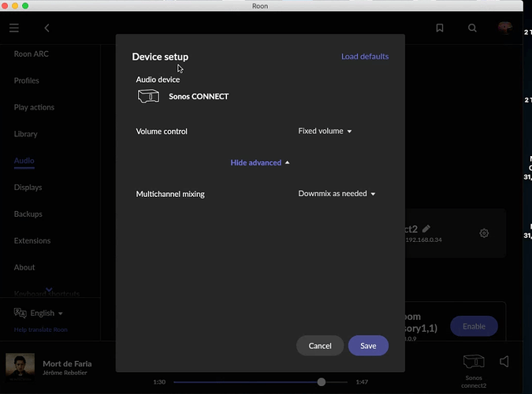This screenshot has width=532, height=394.
Task: Click the language translate icon
Action: click(x=20, y=313)
